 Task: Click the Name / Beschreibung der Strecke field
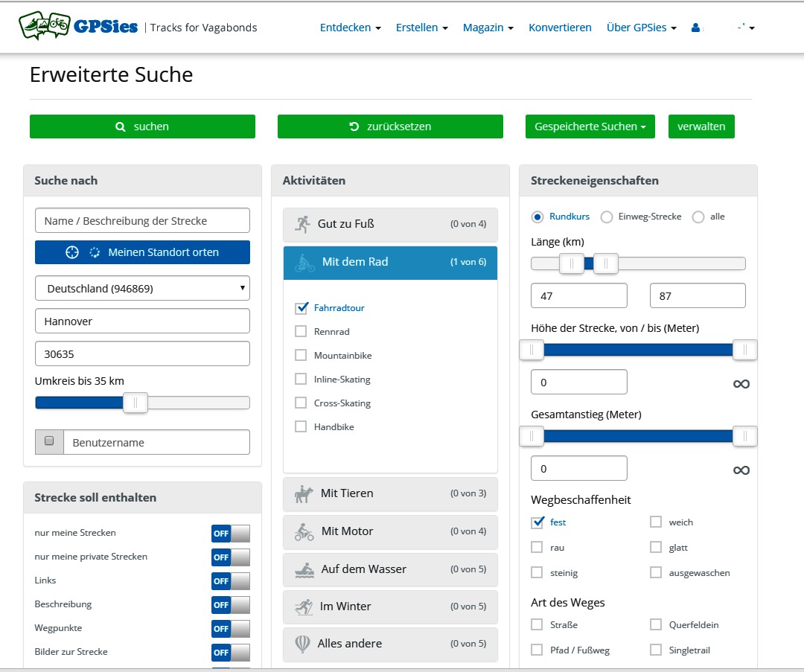[142, 220]
